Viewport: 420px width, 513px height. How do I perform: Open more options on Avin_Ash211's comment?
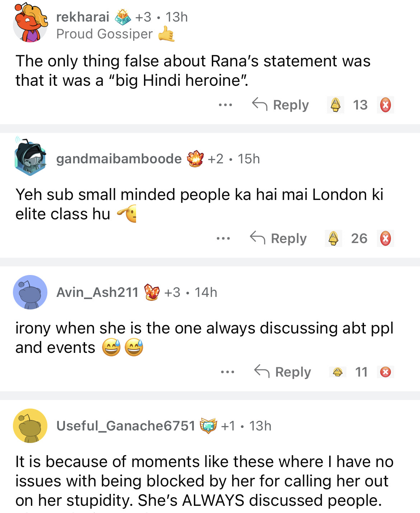pos(228,372)
